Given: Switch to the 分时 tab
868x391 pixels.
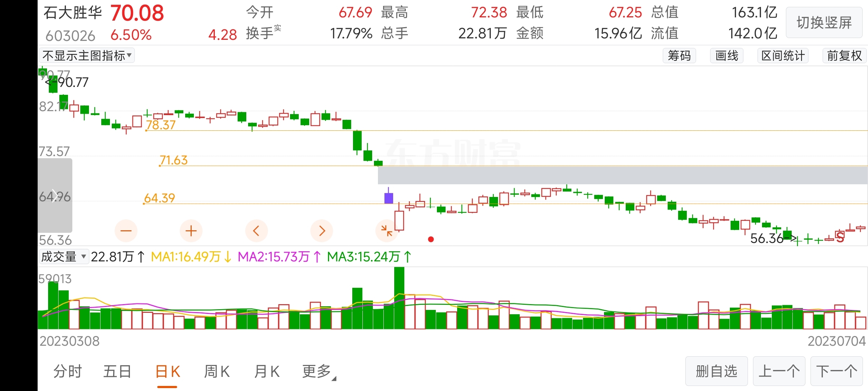Looking at the screenshot, I should tap(68, 371).
